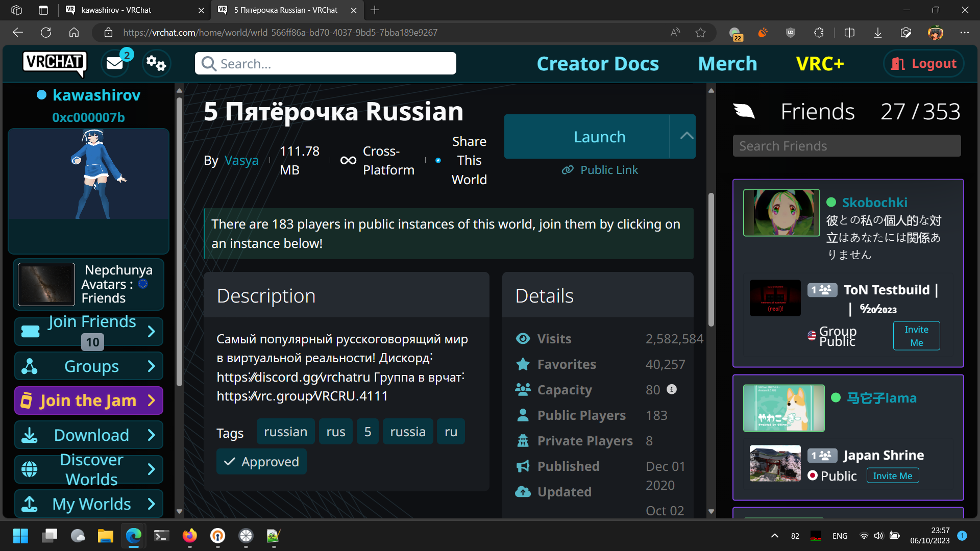This screenshot has height=551, width=980.
Task: Open browser Split screen icon
Action: [849, 33]
